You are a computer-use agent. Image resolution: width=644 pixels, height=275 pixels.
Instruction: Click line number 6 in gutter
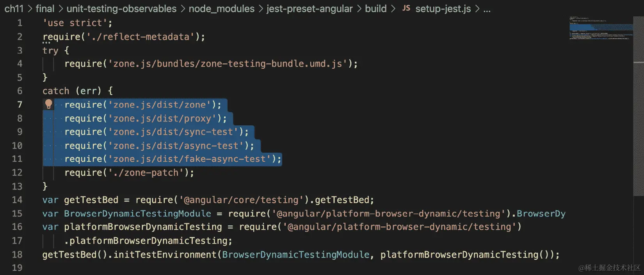20,91
